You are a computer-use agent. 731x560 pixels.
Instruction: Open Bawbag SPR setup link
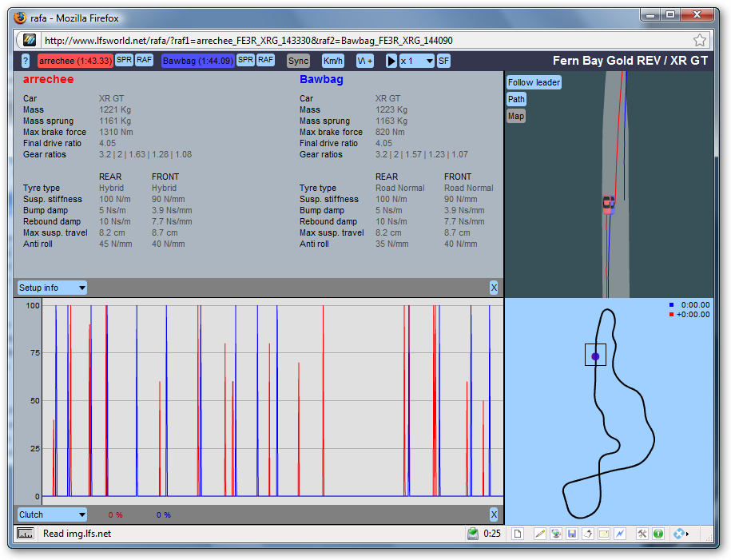245,60
